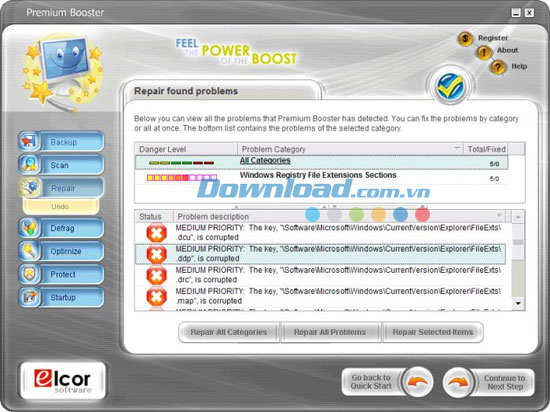Sort by Problem Category column dropdown arrow
The width and height of the screenshot is (550, 412).
coord(457,148)
